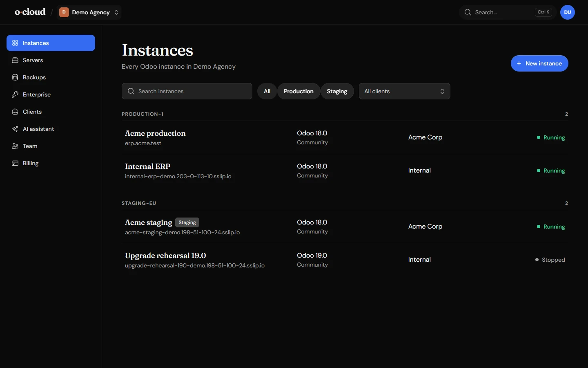Click Odoo 19.0 version text

(312, 255)
